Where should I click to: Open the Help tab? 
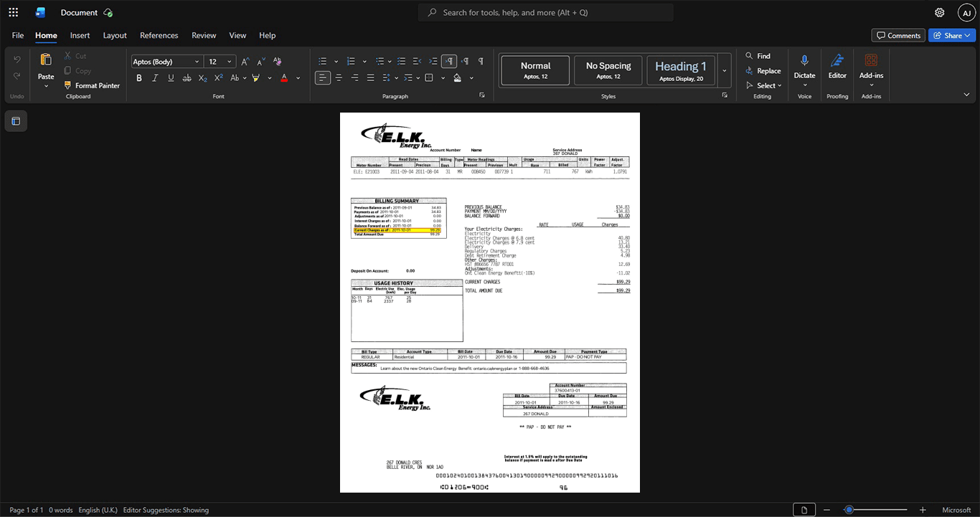point(267,35)
